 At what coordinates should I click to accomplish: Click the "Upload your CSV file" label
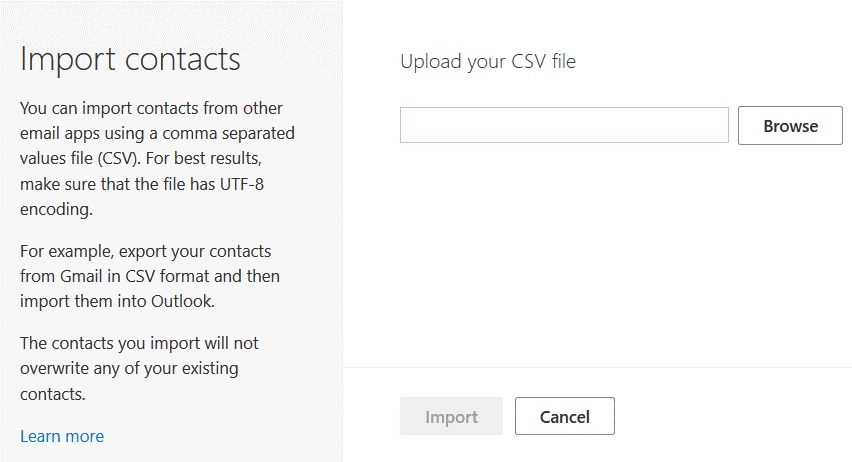488,62
